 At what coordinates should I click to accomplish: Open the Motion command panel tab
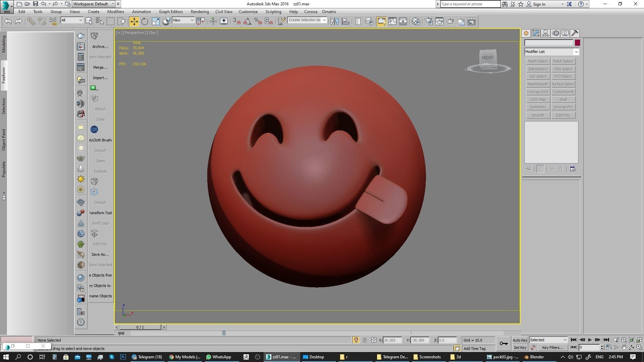555,33
